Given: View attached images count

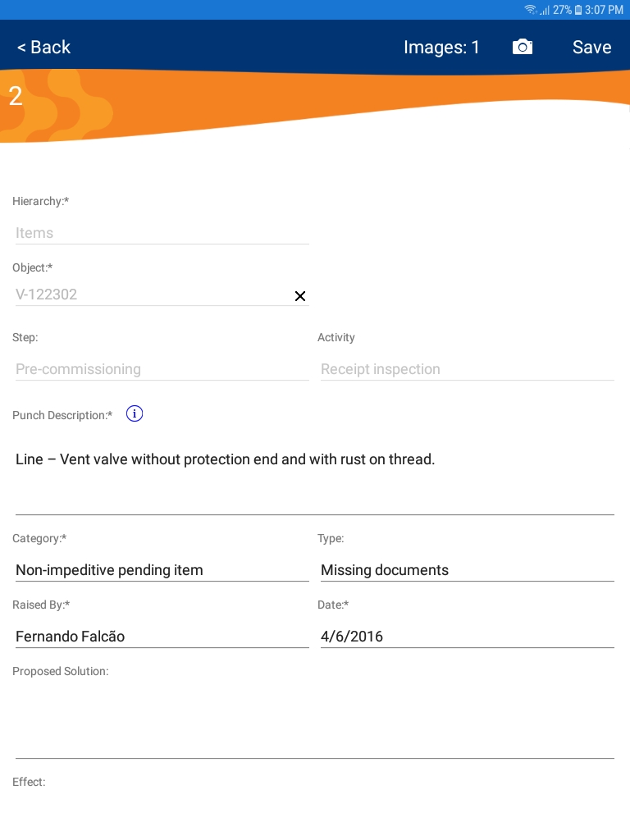Looking at the screenshot, I should point(441,47).
